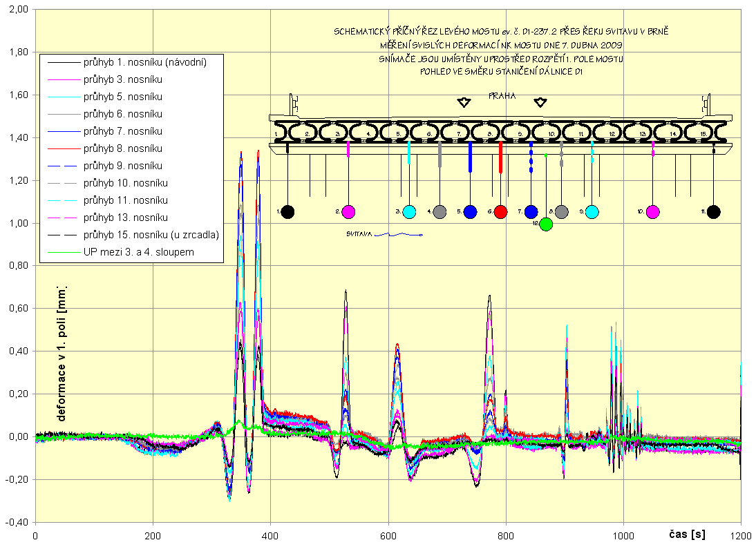Select the magenta sensor circle numbered 10

(x=652, y=211)
